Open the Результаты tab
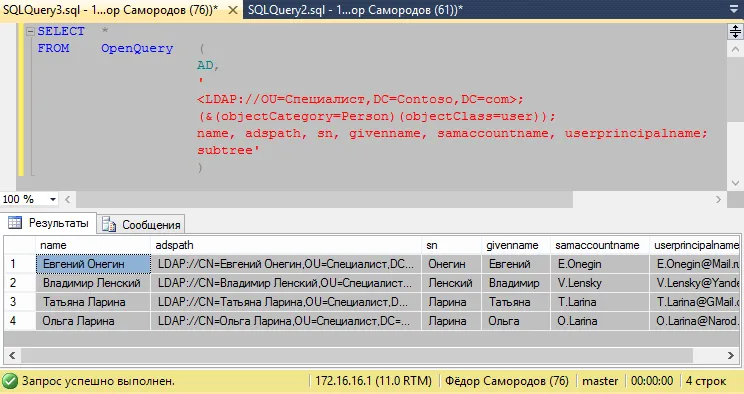The height and width of the screenshot is (394, 744). click(x=48, y=223)
